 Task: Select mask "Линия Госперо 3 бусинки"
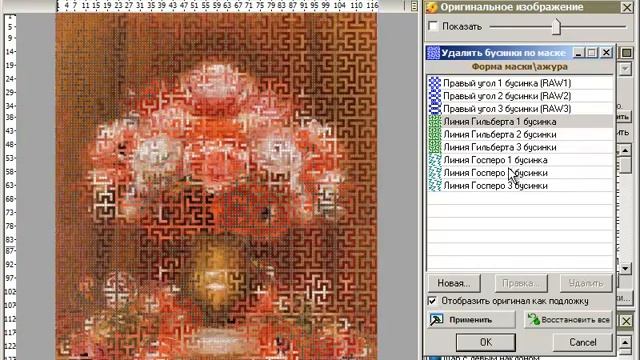[x=520, y=186]
